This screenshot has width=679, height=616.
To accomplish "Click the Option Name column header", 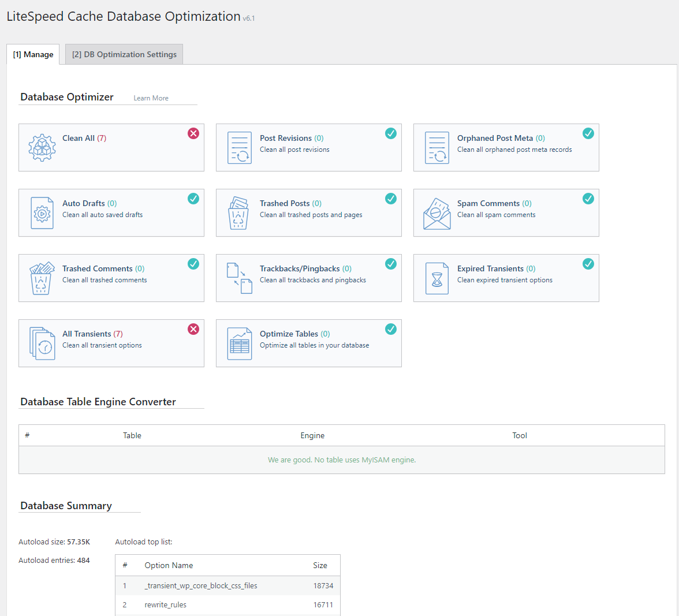I will point(169,565).
